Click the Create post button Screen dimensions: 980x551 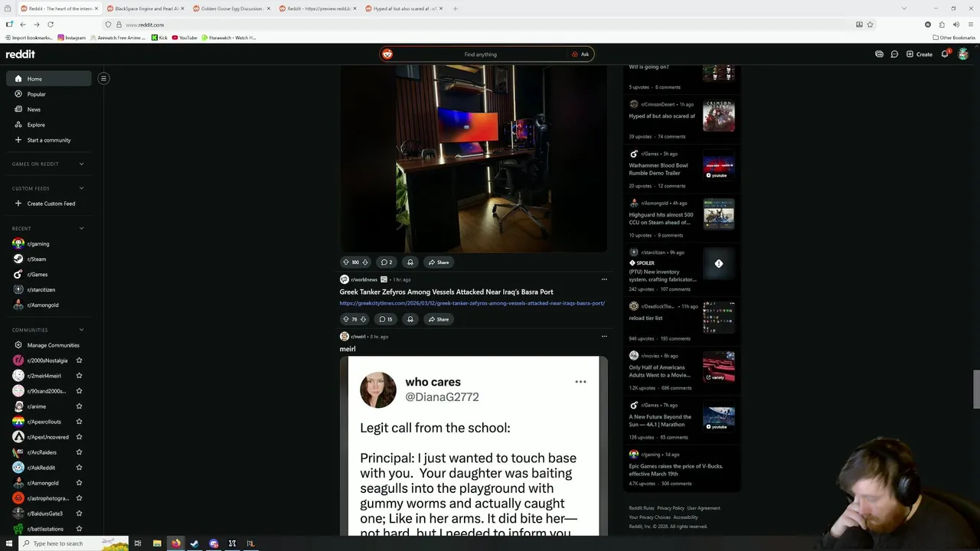pyautogui.click(x=920, y=54)
